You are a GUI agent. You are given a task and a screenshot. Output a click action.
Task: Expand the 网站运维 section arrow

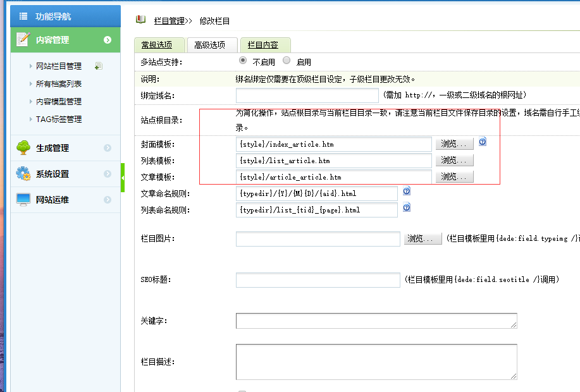[x=108, y=200]
